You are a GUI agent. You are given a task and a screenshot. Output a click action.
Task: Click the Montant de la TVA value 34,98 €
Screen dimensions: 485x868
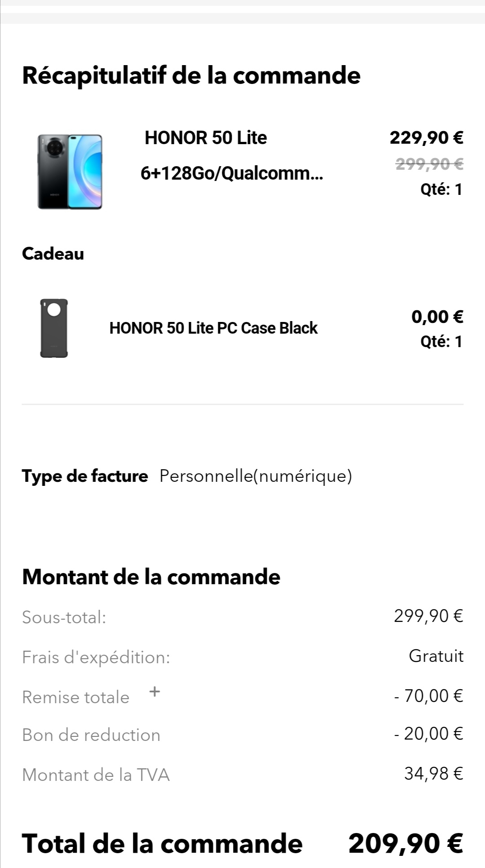433,773
